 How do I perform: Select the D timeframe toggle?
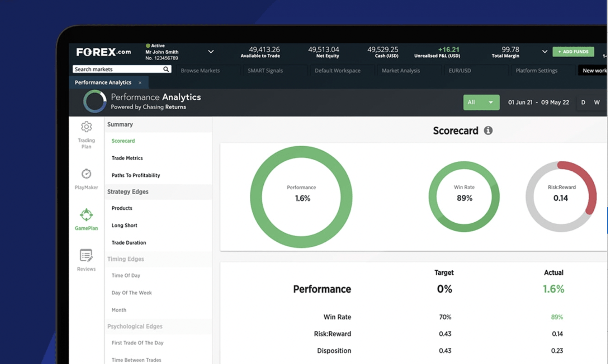583,102
